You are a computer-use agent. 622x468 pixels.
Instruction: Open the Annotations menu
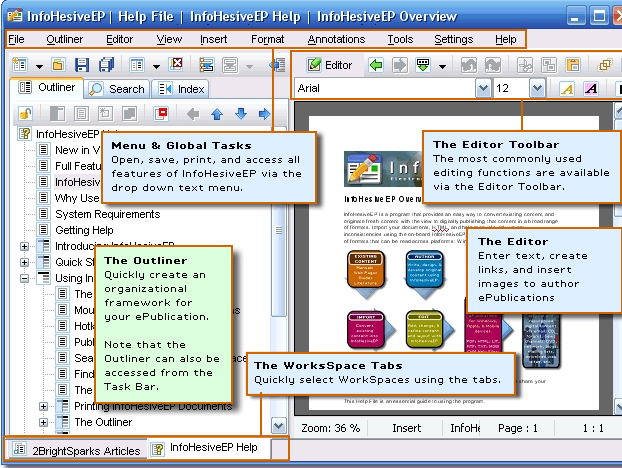[336, 39]
